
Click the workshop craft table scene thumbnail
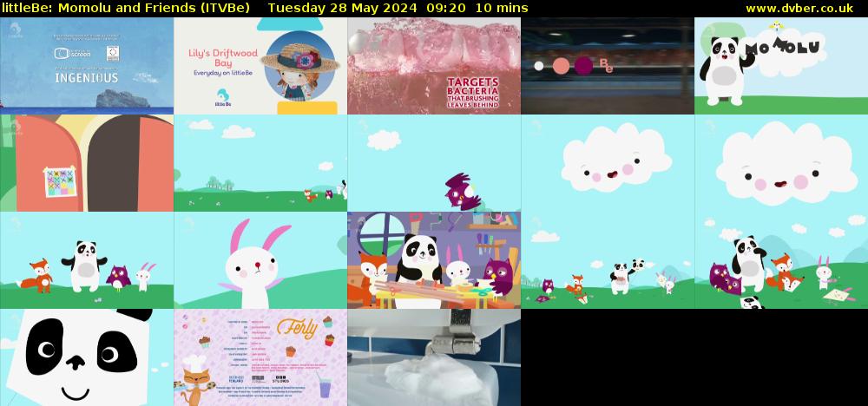click(434, 260)
